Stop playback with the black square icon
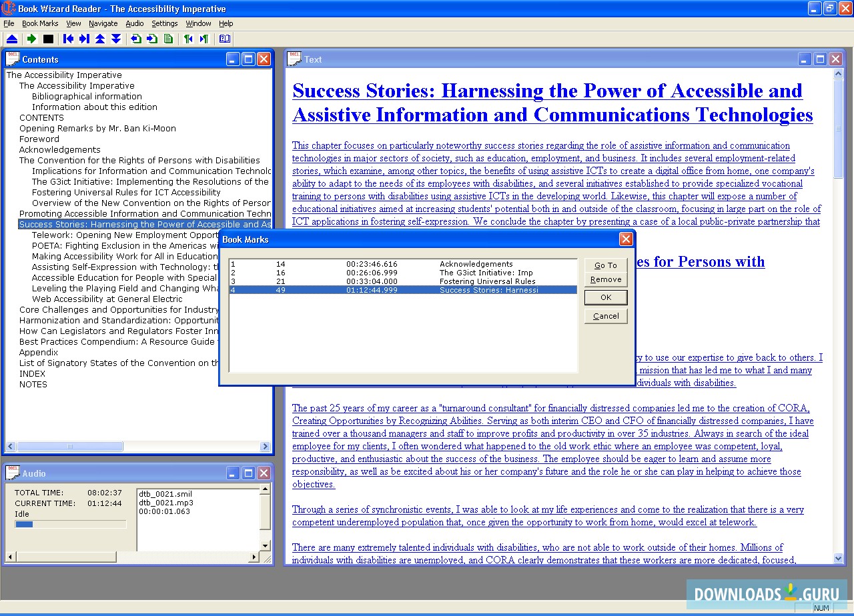Viewport: 854px width, 616px height. [48, 39]
